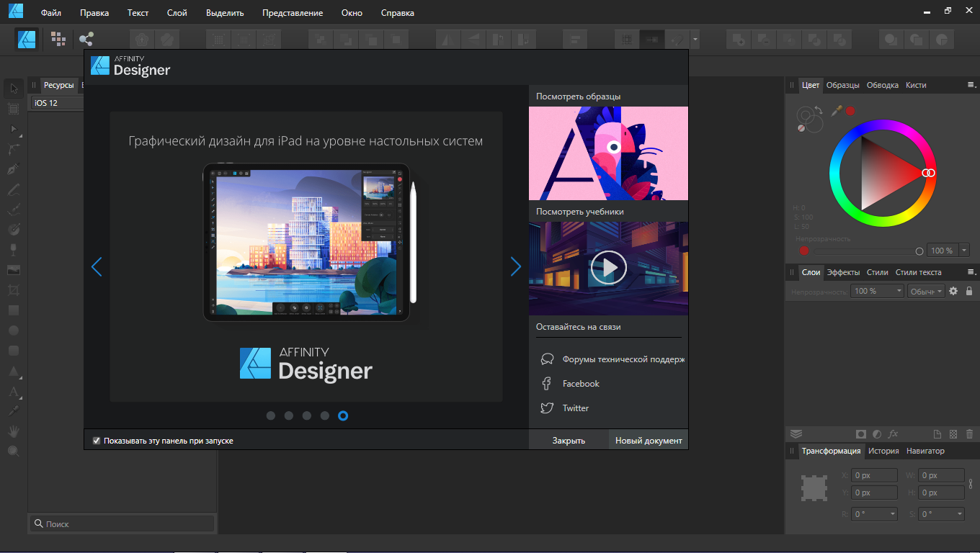
Task: Open the Файл menu
Action: pos(51,13)
